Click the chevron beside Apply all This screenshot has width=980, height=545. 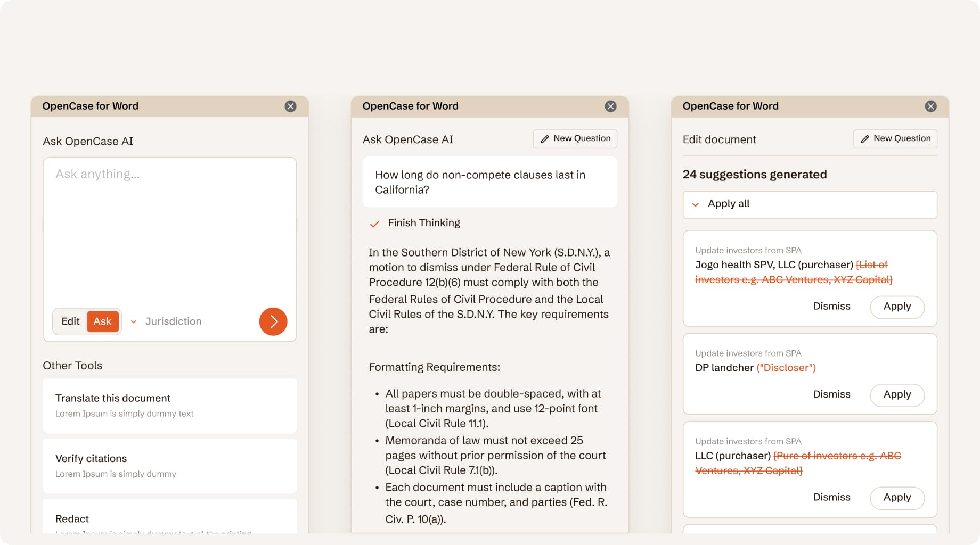pyautogui.click(x=696, y=204)
